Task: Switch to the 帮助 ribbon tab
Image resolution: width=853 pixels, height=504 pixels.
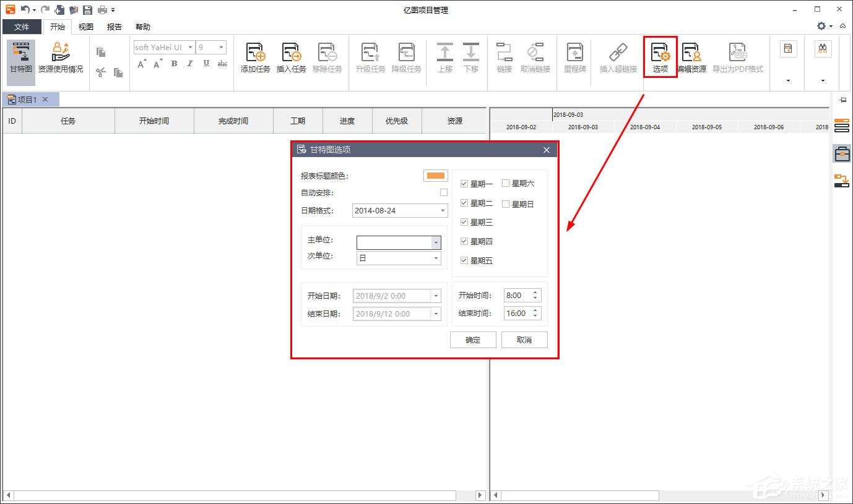Action: tap(143, 27)
